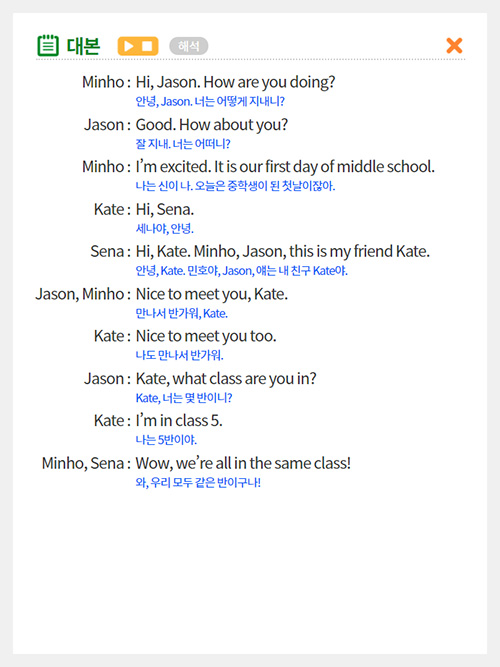Close the script popup with the orange X
The width and height of the screenshot is (500, 667).
[x=454, y=46]
